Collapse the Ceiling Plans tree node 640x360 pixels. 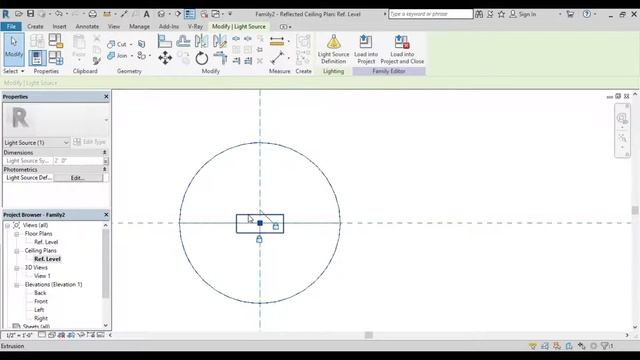tap(17, 251)
